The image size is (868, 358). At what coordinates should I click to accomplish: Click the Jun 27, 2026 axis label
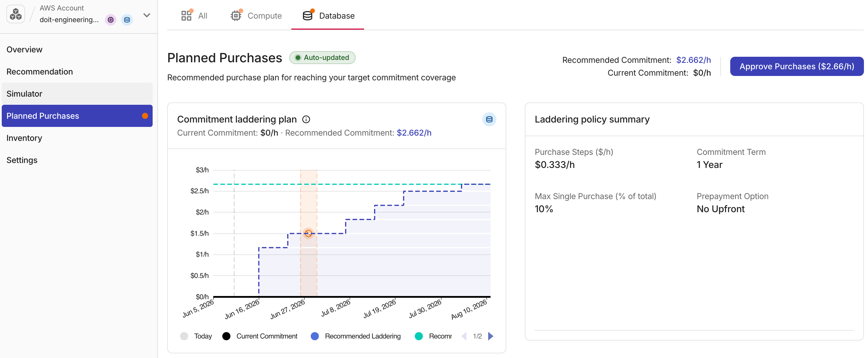tap(288, 309)
